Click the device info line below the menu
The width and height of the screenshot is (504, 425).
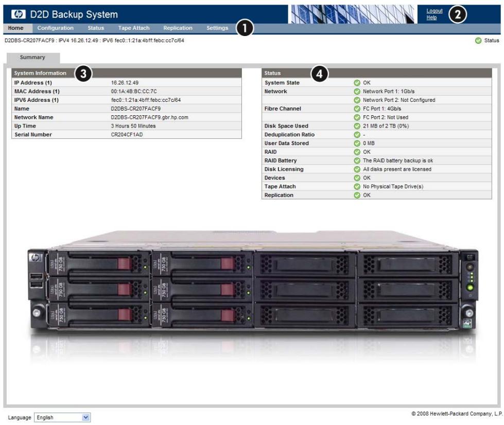pyautogui.click(x=94, y=41)
